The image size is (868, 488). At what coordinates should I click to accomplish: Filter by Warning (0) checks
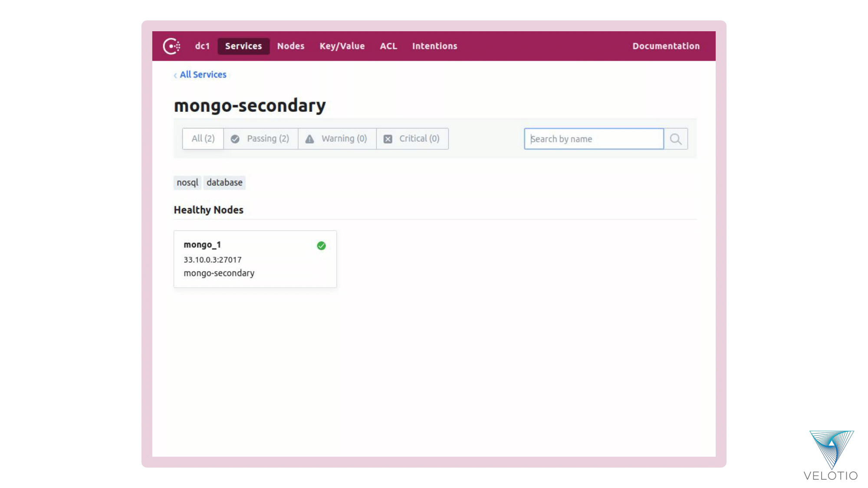(344, 139)
